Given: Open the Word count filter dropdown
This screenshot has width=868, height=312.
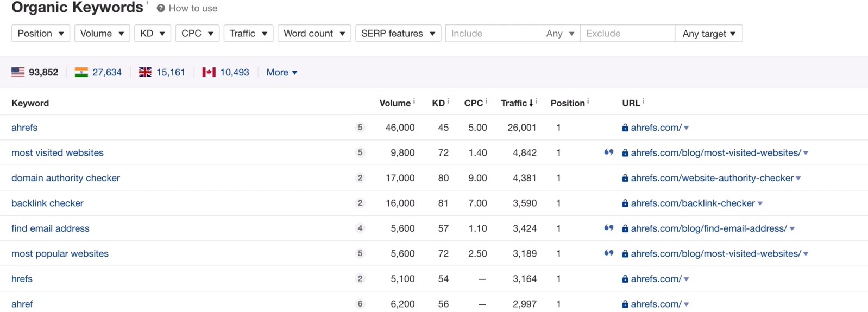Looking at the screenshot, I should [x=314, y=34].
